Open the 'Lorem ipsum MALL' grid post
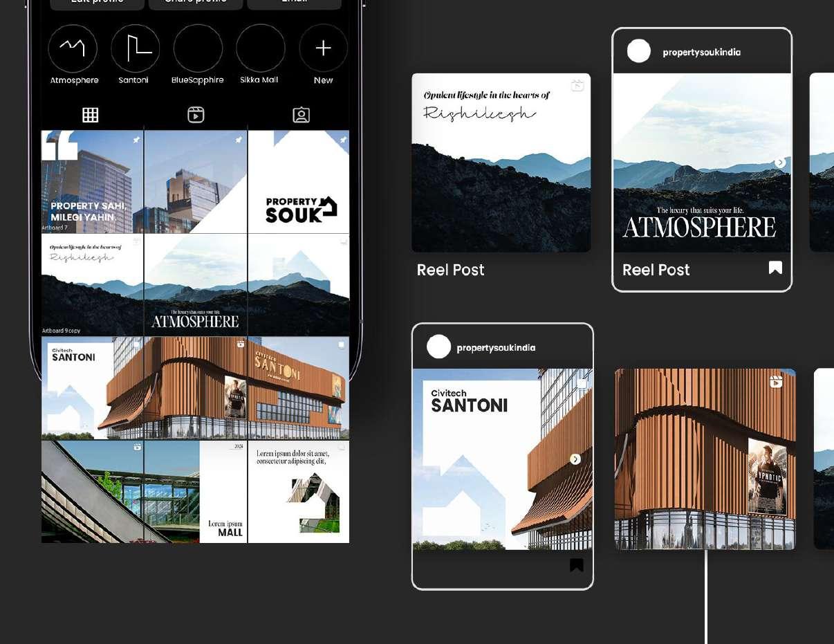The image size is (834, 644). pos(196,492)
